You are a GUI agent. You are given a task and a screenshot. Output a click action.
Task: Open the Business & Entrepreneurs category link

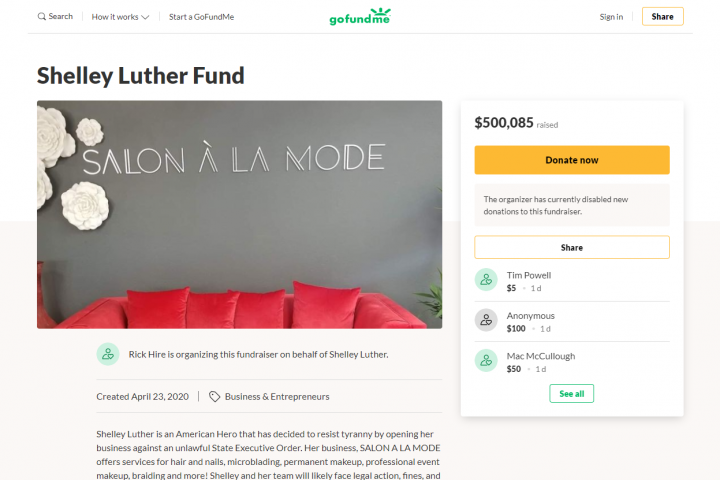coord(277,396)
